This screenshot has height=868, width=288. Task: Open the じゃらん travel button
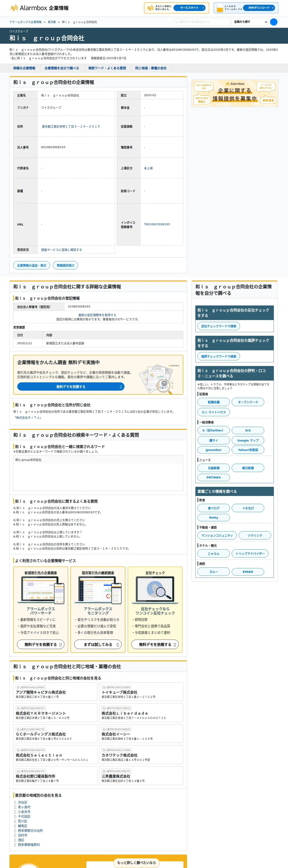tap(214, 554)
